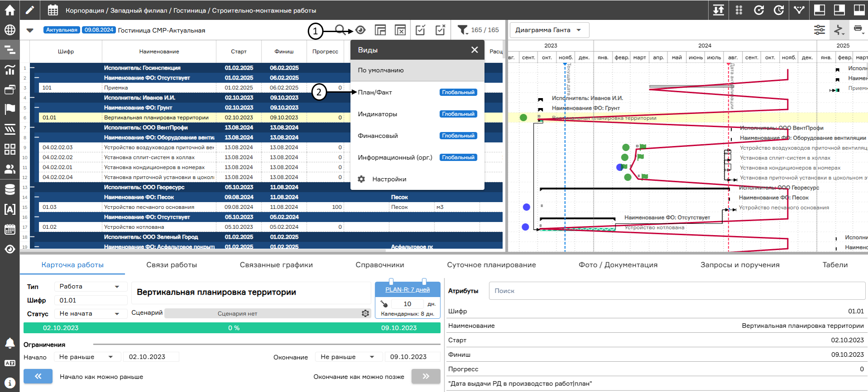Image resolution: width=868 pixels, height=392 pixels.
Task: Click the checkbox-with-cross deselect icon
Action: (440, 30)
